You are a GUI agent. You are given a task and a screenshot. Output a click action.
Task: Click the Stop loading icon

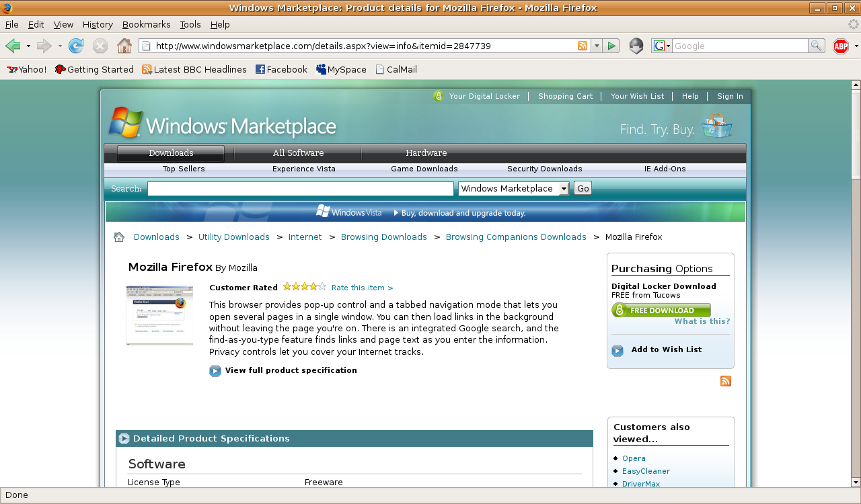(100, 46)
